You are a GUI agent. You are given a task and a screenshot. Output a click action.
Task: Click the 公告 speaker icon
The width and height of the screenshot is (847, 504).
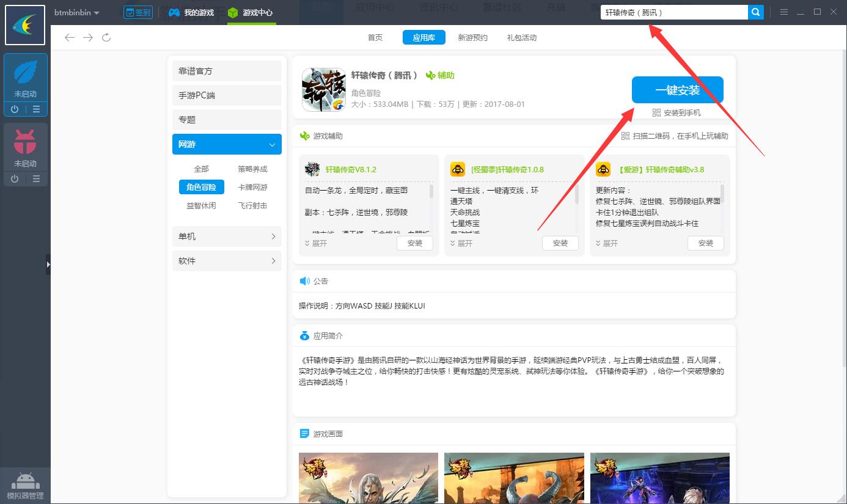tap(304, 281)
